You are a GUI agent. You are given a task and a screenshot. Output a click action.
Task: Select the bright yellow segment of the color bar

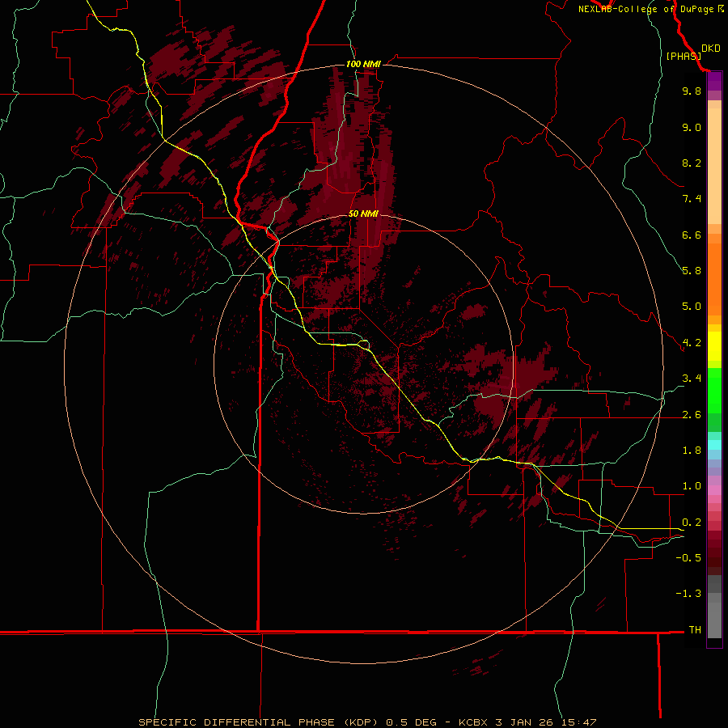[x=714, y=346]
